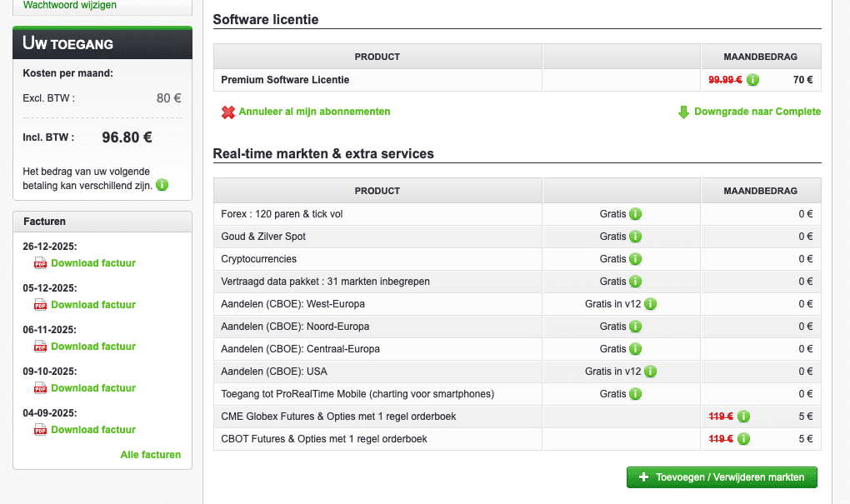Download factuur of 05-12-2025
Image resolution: width=850 pixels, height=504 pixels.
coord(93,305)
